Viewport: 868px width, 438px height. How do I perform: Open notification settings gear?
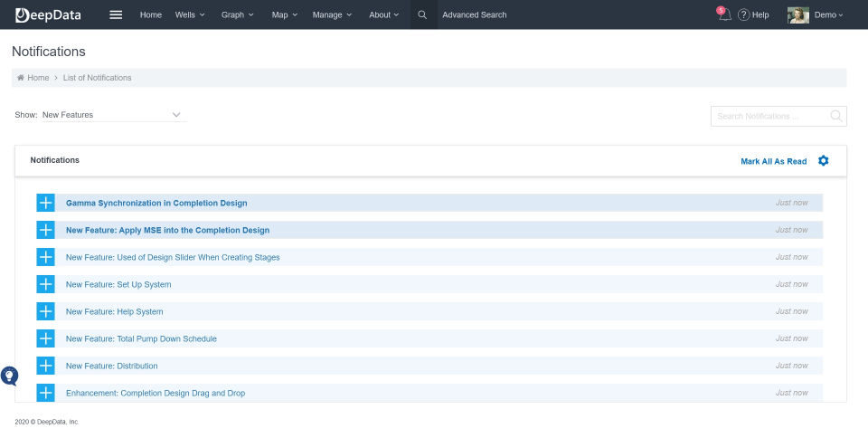[x=823, y=160]
